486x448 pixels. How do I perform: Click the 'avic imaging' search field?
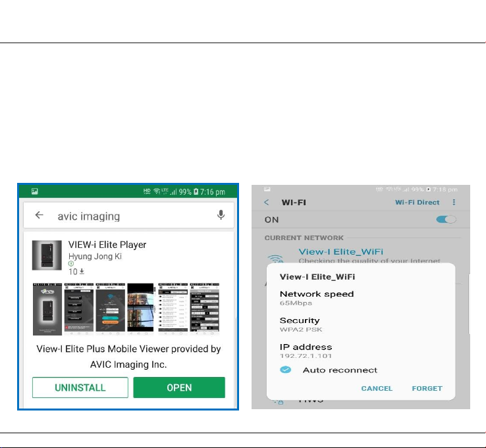click(125, 215)
